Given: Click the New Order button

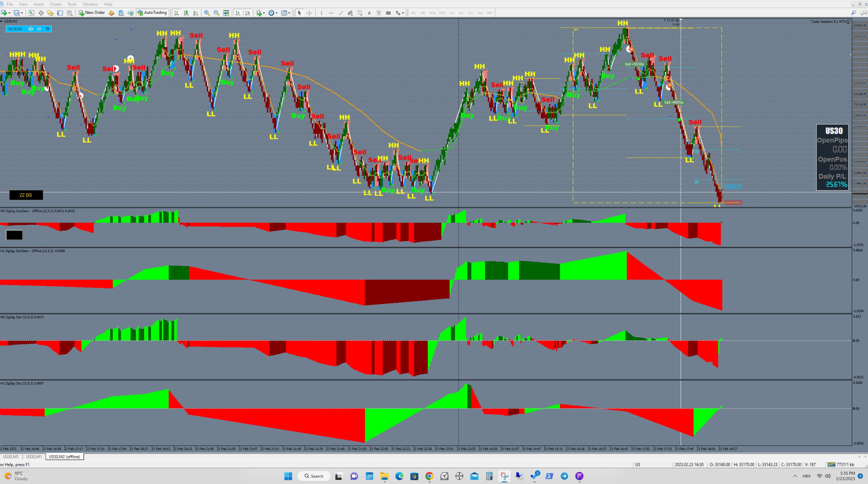Looking at the screenshot, I should pos(92,13).
